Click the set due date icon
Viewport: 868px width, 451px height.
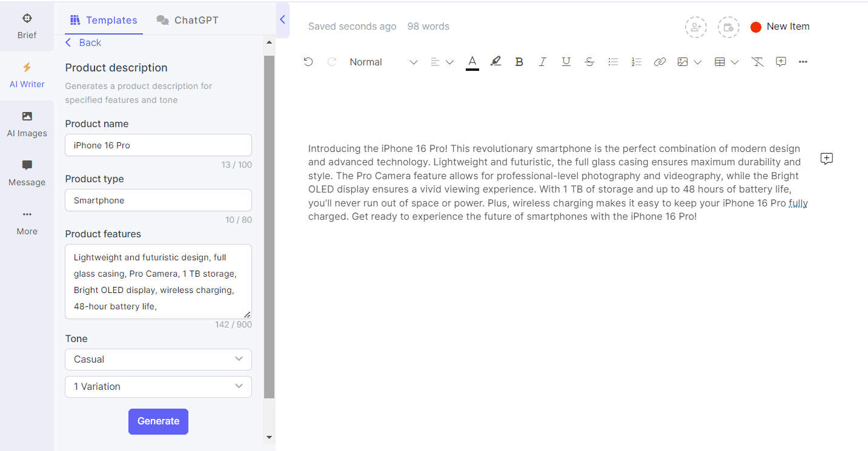tap(729, 27)
